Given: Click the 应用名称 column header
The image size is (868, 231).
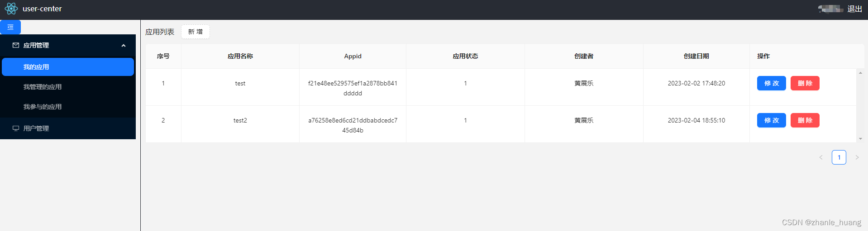Looking at the screenshot, I should pyautogui.click(x=240, y=56).
